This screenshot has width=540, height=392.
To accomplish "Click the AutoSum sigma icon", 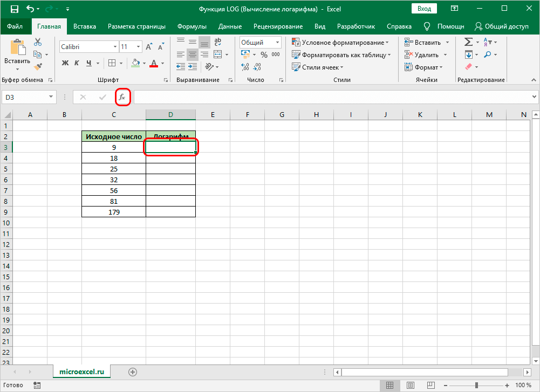I will click(468, 42).
